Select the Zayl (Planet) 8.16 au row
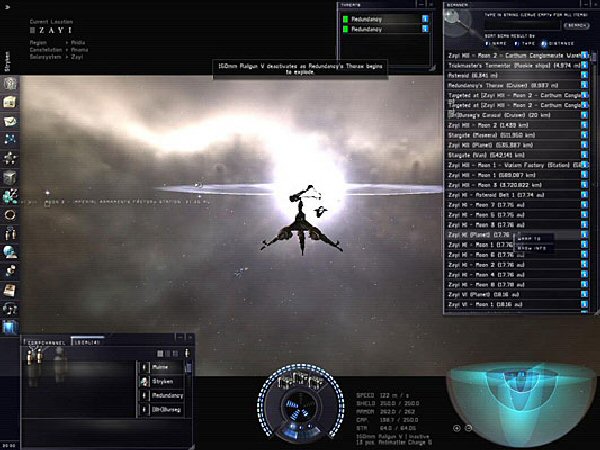The image size is (600, 450). point(513,294)
